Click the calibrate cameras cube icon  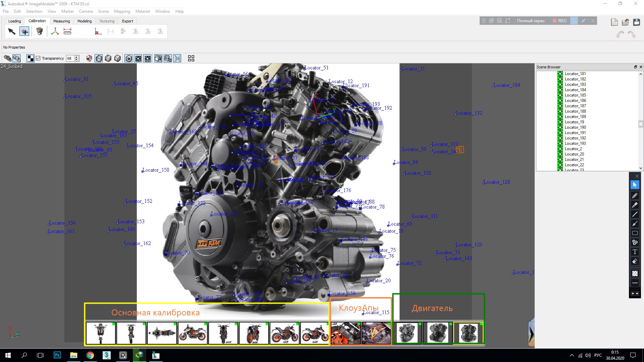pyautogui.click(x=40, y=32)
